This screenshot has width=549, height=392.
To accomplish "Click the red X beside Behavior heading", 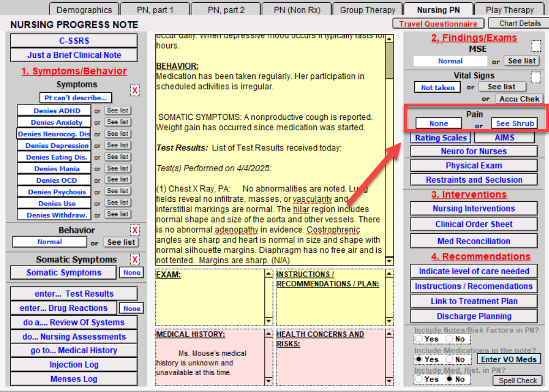I will pos(135,230).
